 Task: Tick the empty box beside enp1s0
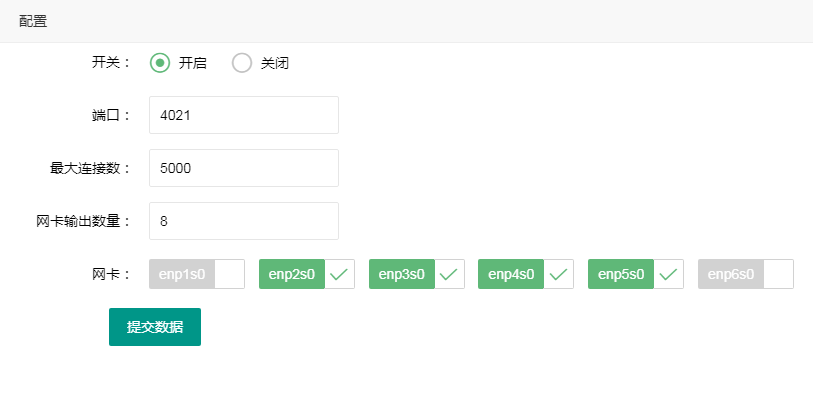click(x=230, y=274)
